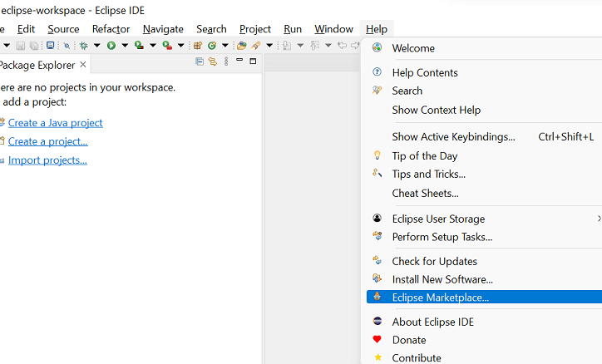Expand the Next Annotation dropdown arrow
This screenshot has height=364, width=602.
300,45
